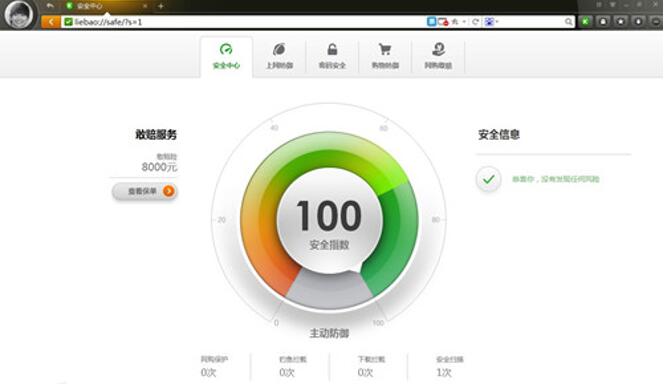Click the first 0次 count at bottom left

pyautogui.click(x=208, y=373)
